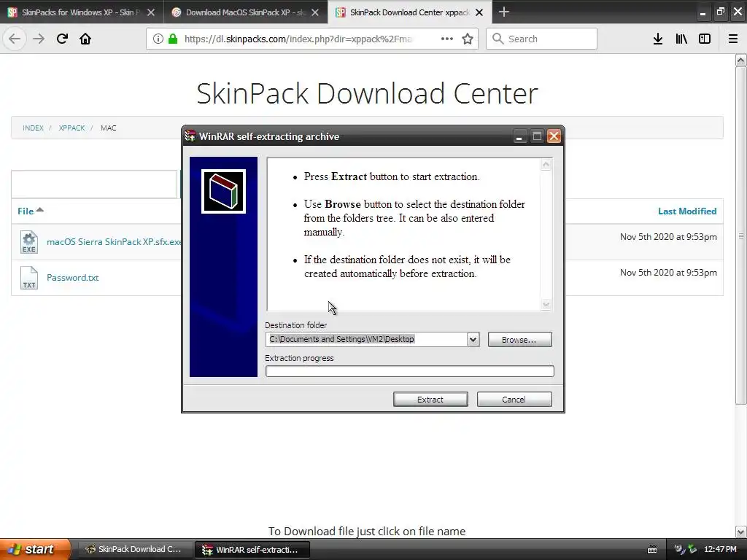Open the macOS Sierra SkinPack XP.sfx.exe link
The image size is (747, 560).
click(x=114, y=242)
